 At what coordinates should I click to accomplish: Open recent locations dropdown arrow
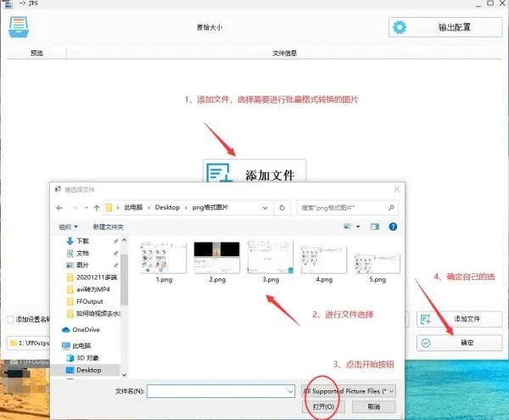[87, 208]
